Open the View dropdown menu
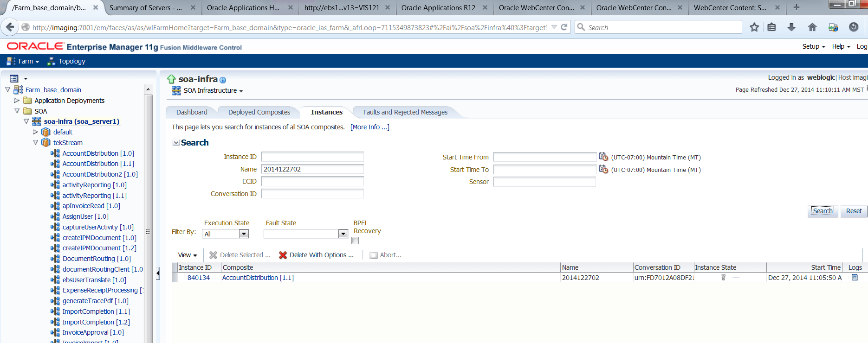The height and width of the screenshot is (343, 868). coord(188,255)
